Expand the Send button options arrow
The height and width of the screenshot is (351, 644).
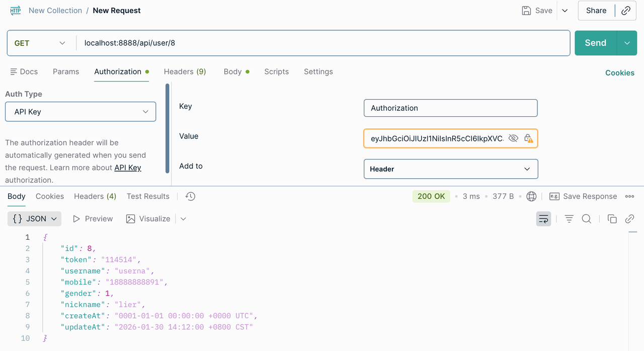click(x=627, y=43)
